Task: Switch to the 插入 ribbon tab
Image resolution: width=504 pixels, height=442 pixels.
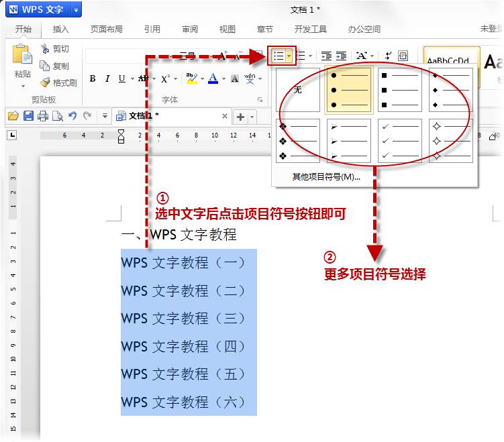Action: 61,30
